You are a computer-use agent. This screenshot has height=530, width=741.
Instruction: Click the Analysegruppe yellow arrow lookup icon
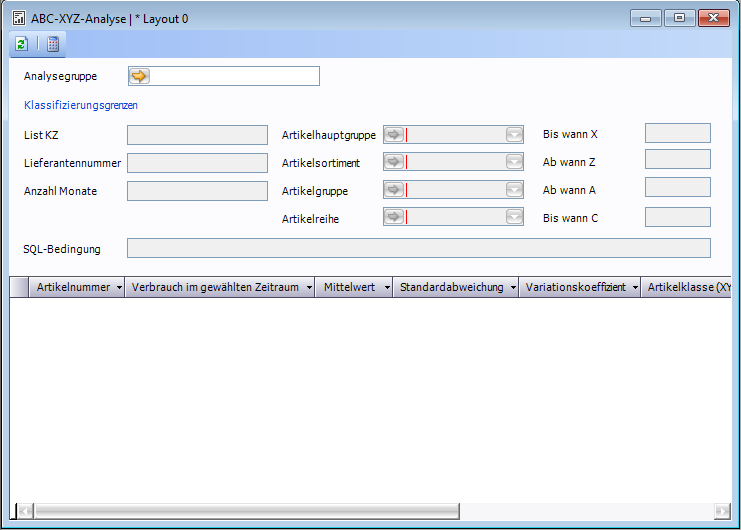coord(139,76)
